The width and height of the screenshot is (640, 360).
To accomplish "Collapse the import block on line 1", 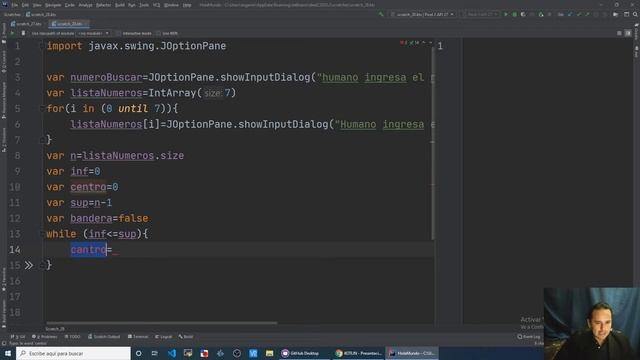I will point(42,46).
